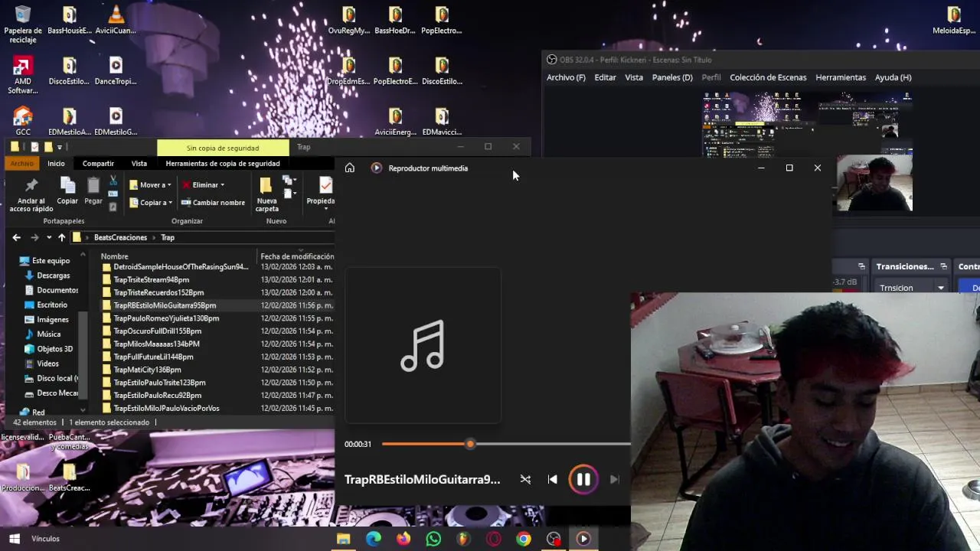Select folder TrapEstiloPauloRecu92Bpm

click(157, 395)
